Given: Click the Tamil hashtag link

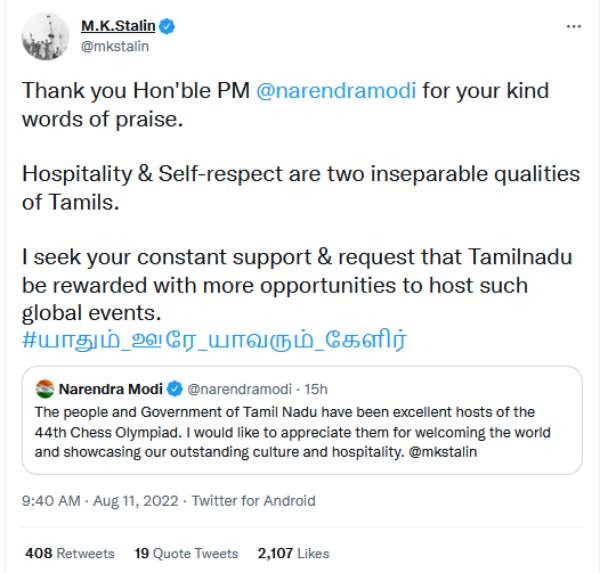Looking at the screenshot, I should 211,337.
